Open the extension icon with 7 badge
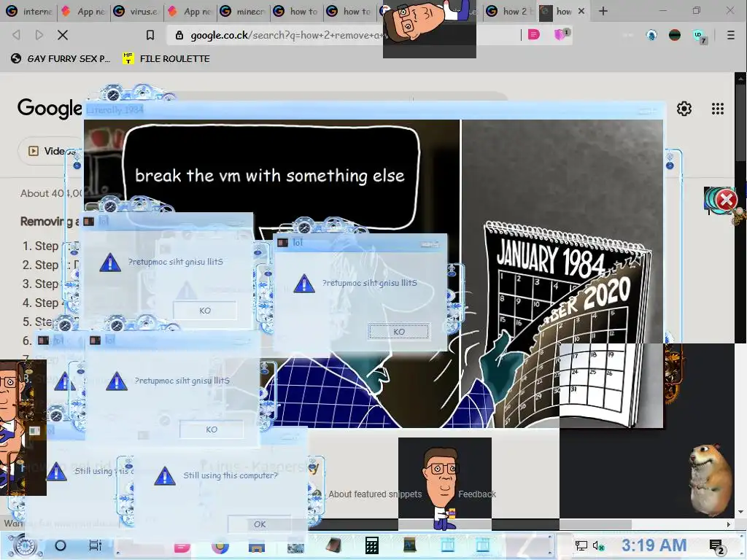Image resolution: width=747 pixels, height=560 pixels. (700, 36)
